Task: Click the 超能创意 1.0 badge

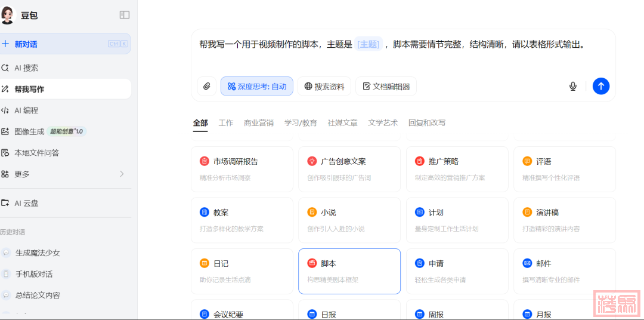Action: click(67, 131)
